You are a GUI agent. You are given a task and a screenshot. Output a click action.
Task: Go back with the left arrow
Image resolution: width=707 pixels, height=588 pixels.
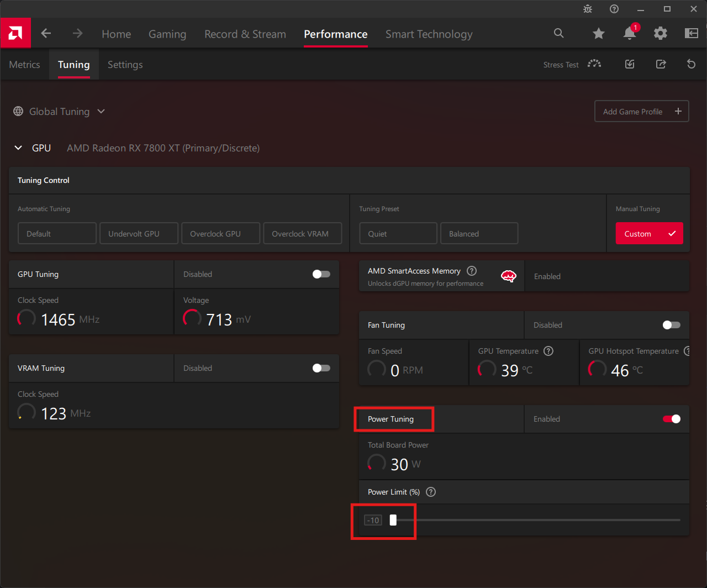point(46,34)
